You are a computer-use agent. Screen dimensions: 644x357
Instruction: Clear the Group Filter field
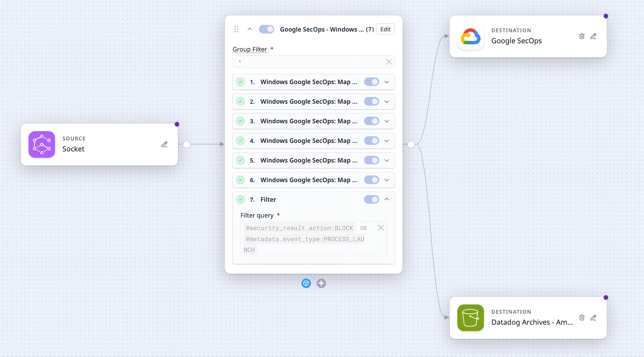(x=388, y=62)
